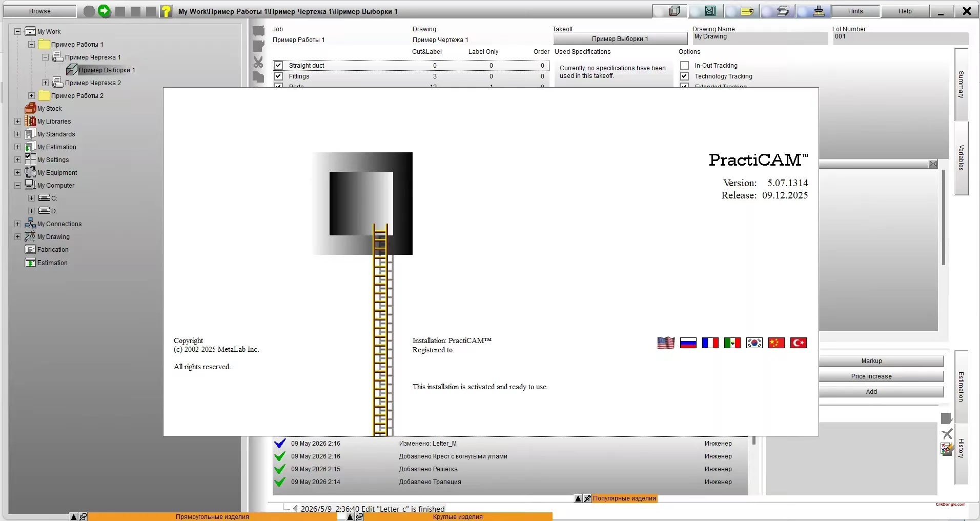Select the Korean flag language
This screenshot has width=980, height=521.
(x=754, y=343)
